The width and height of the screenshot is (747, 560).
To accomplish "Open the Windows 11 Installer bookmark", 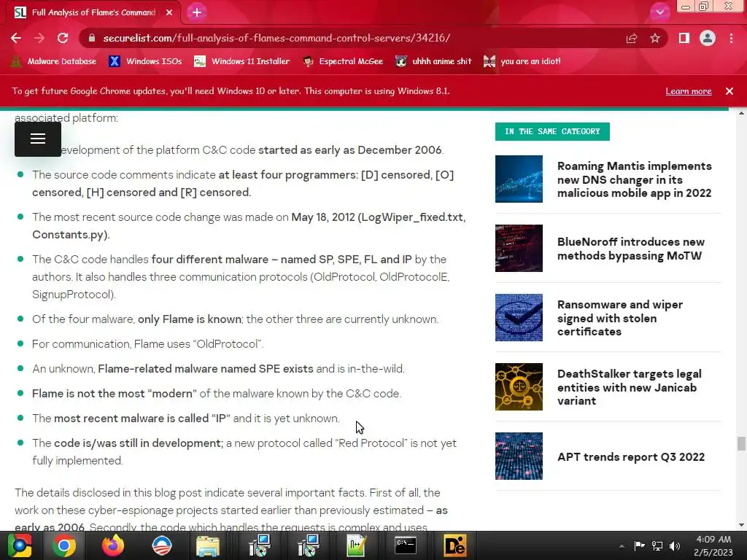I will coord(242,61).
